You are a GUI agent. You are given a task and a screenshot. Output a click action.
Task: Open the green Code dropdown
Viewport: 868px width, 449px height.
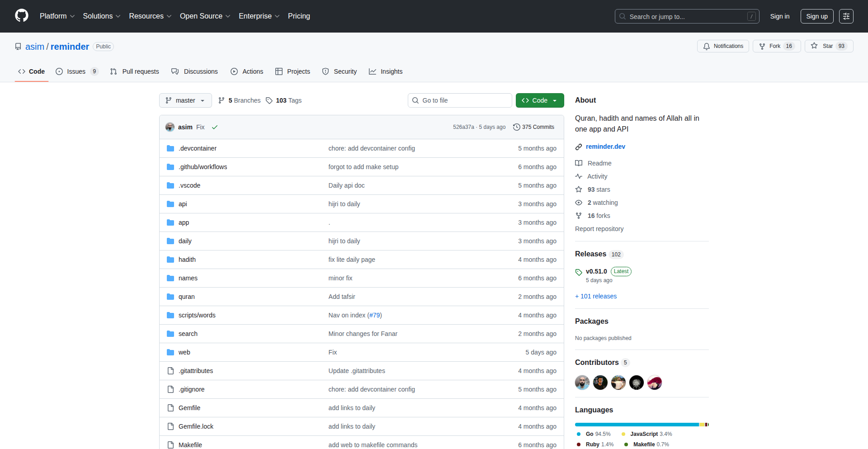540,100
